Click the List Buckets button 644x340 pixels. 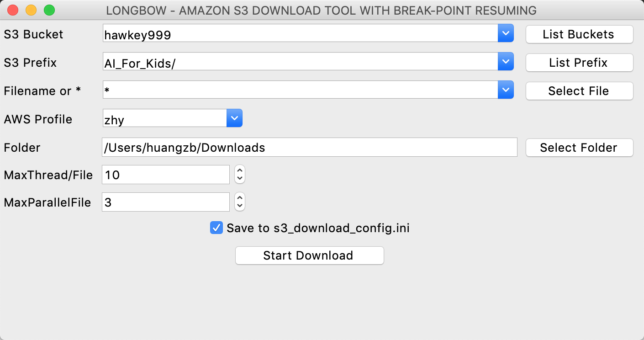[579, 34]
